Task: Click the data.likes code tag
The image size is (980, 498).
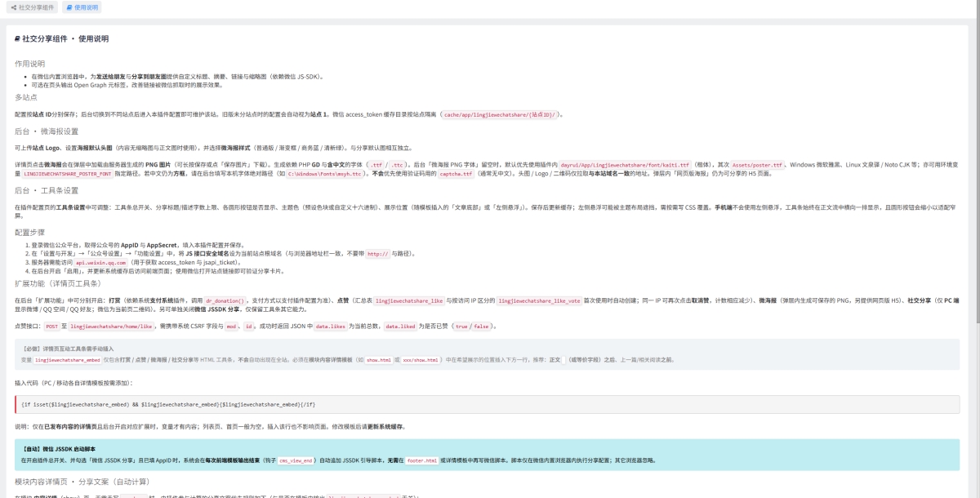Action: pyautogui.click(x=331, y=326)
